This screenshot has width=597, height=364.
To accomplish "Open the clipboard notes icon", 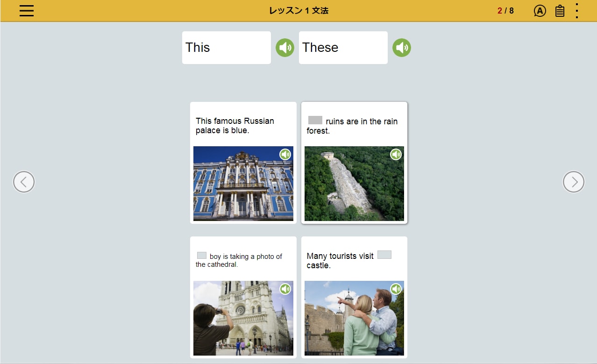I will pos(560,11).
